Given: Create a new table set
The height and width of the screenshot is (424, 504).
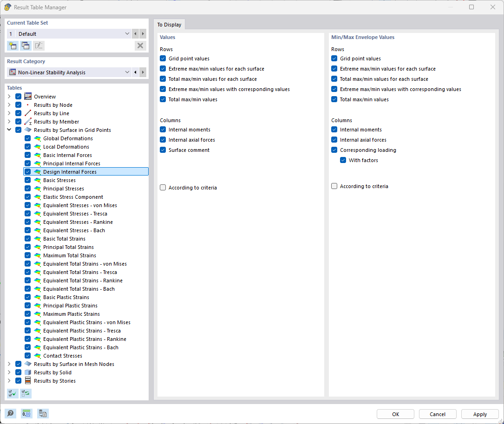Looking at the screenshot, I should pos(13,45).
